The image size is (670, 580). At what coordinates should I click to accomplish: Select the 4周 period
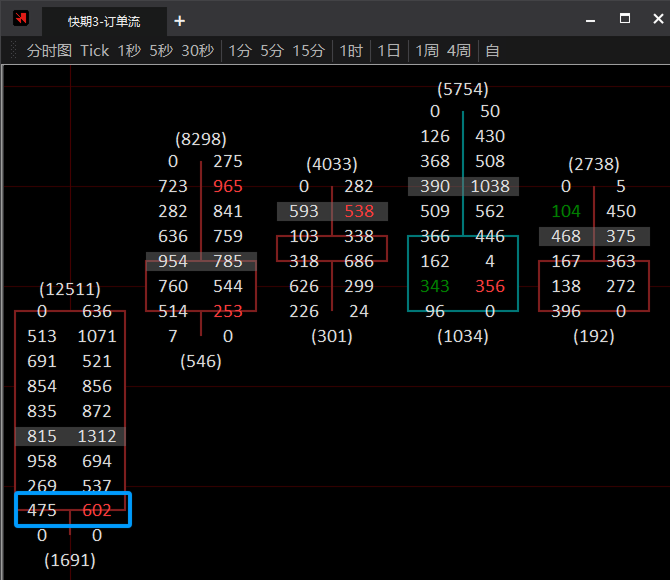[x=459, y=50]
